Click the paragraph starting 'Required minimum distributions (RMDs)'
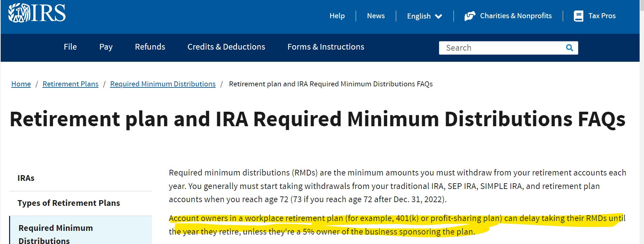The width and height of the screenshot is (644, 244). click(398, 186)
